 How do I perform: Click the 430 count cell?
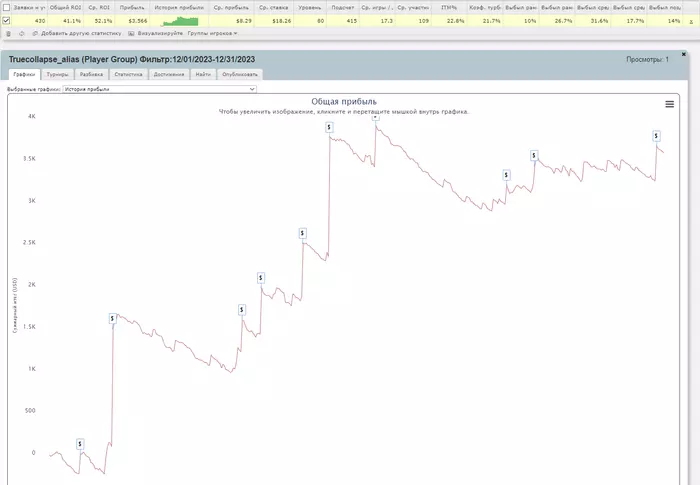(x=29, y=21)
